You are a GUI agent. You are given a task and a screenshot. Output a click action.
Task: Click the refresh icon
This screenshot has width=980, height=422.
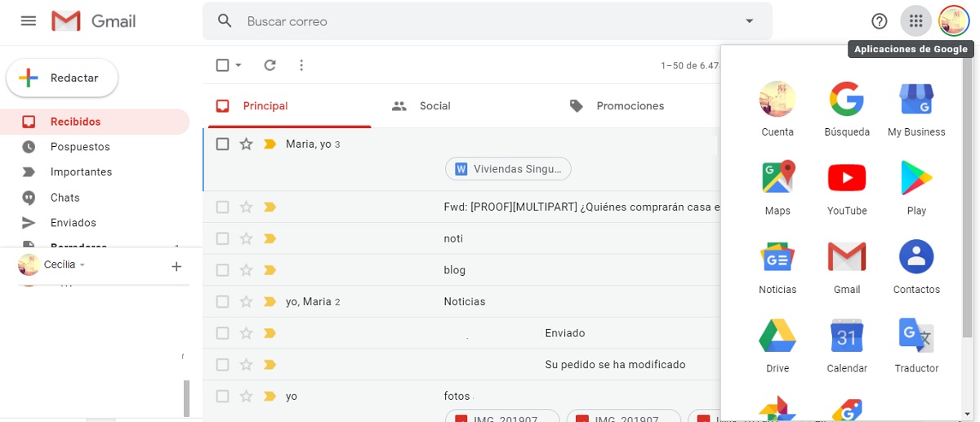(269, 65)
